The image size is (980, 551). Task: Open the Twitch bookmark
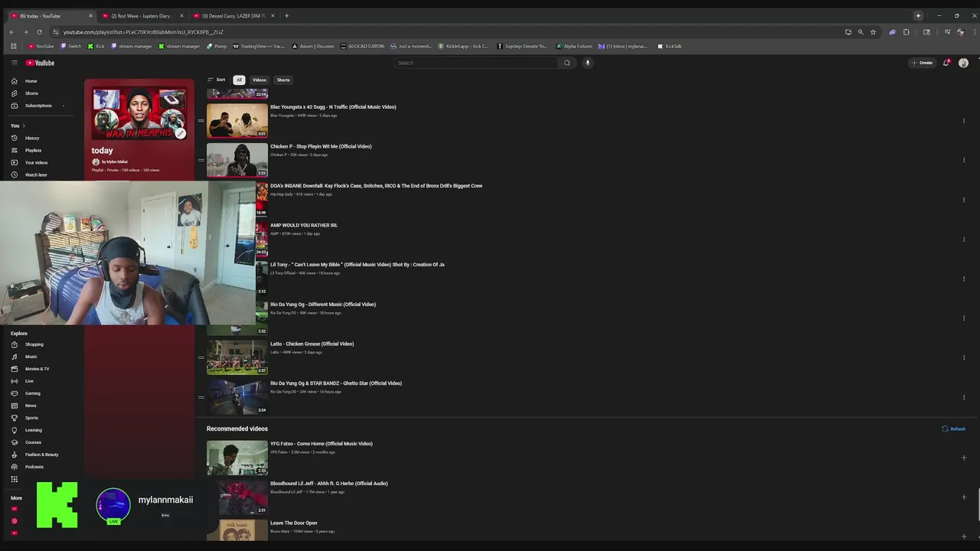tap(70, 46)
